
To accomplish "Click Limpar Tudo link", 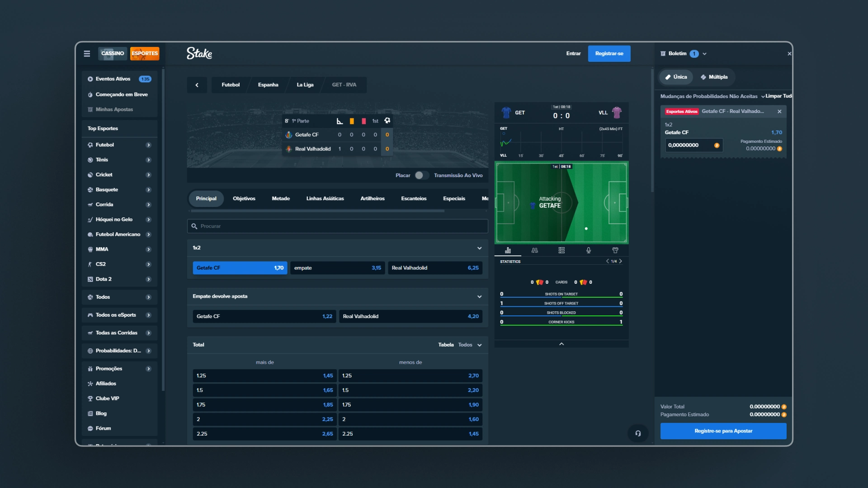I will [778, 96].
